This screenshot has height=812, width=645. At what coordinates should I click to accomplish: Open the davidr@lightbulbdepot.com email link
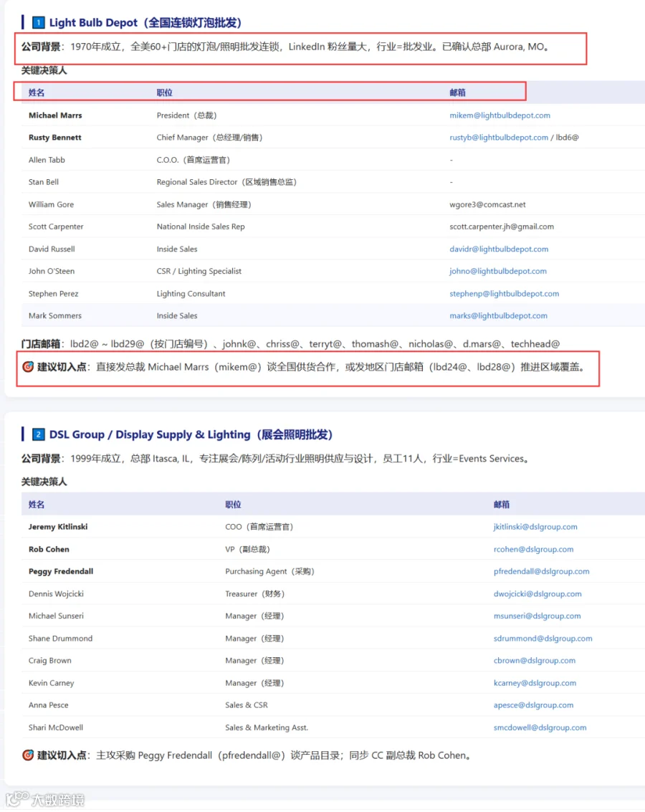coord(499,249)
